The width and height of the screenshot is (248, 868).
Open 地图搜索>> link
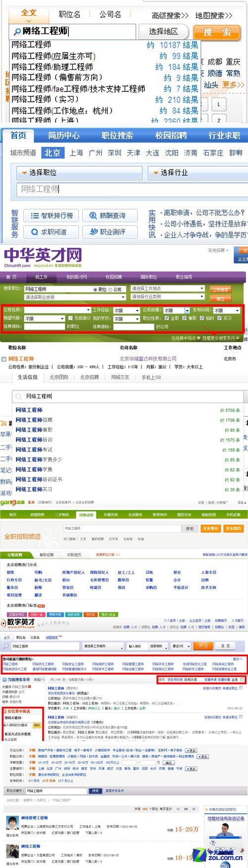click(214, 15)
